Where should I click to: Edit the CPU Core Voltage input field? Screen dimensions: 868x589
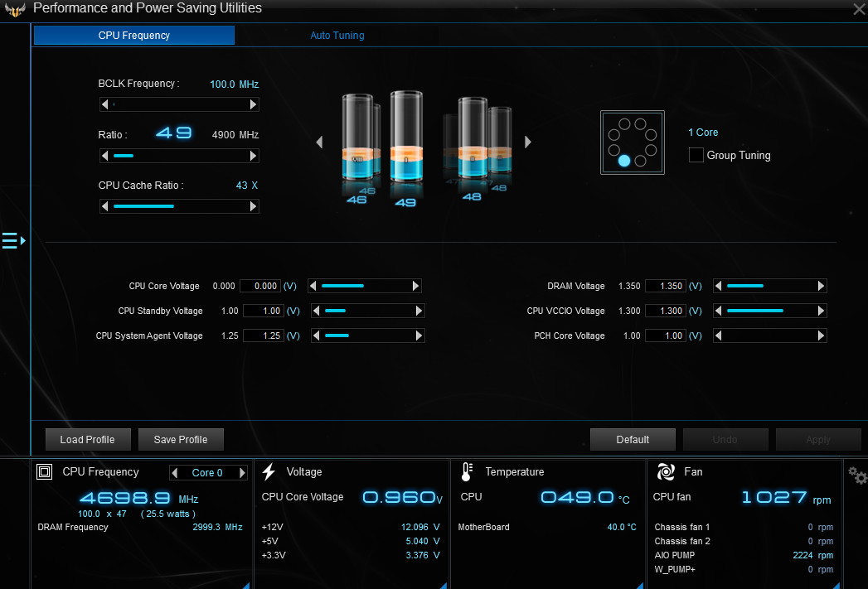coord(260,286)
